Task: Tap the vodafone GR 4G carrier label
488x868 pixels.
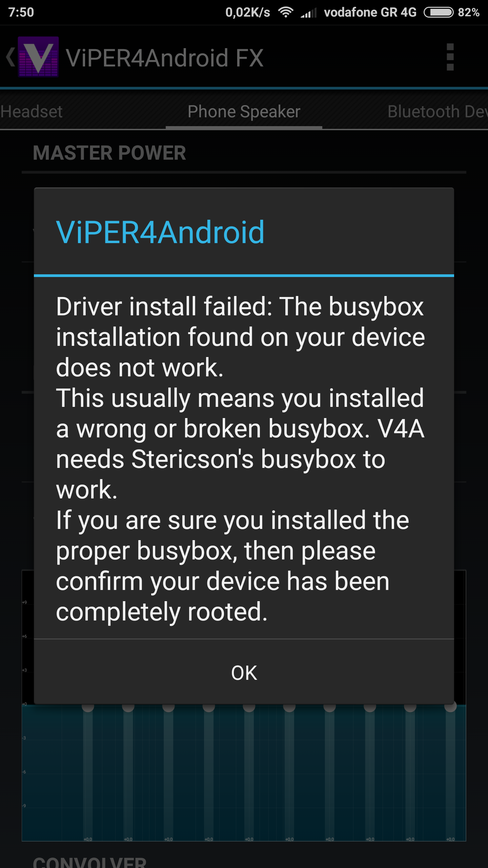Action: click(370, 12)
